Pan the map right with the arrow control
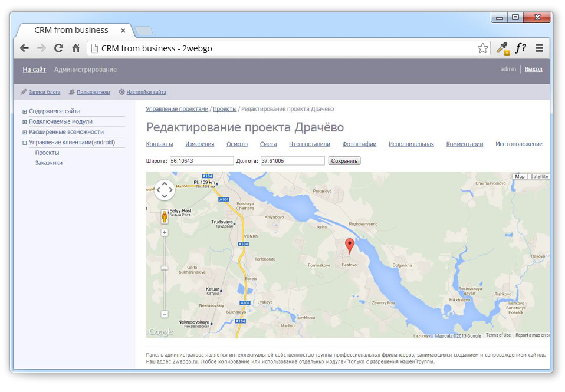Screen dimensions: 565x392 (x=171, y=190)
